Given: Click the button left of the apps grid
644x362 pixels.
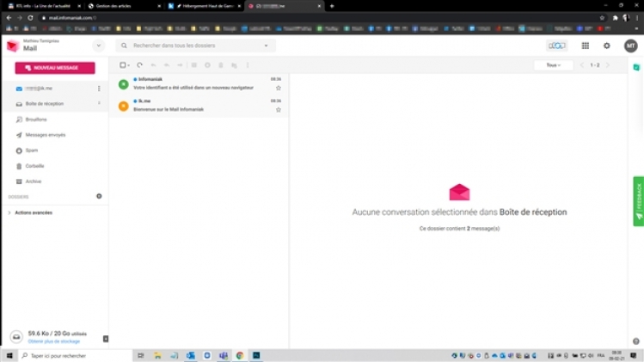Looking at the screenshot, I should pyautogui.click(x=557, y=46).
